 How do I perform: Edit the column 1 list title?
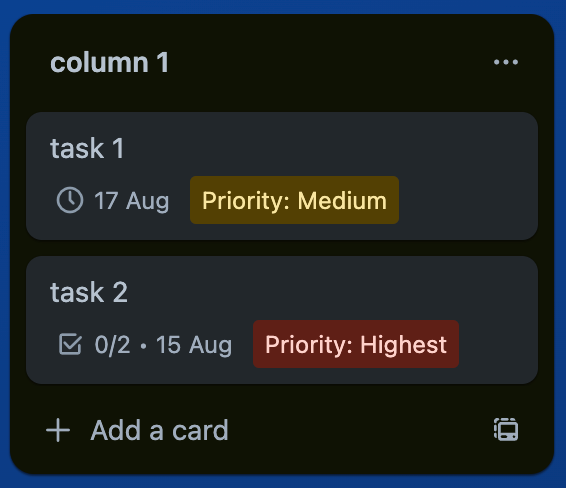click(109, 62)
